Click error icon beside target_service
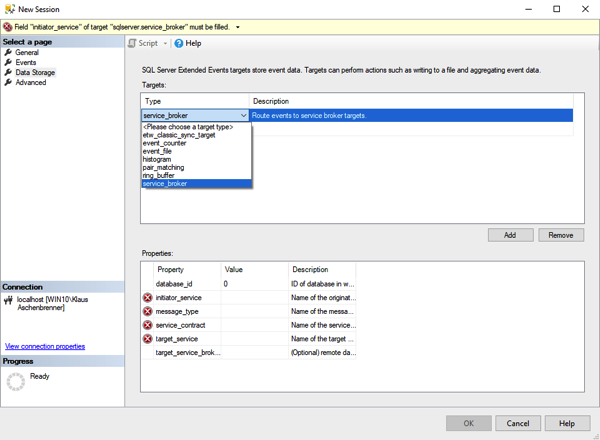This screenshot has width=600, height=440. [x=148, y=339]
